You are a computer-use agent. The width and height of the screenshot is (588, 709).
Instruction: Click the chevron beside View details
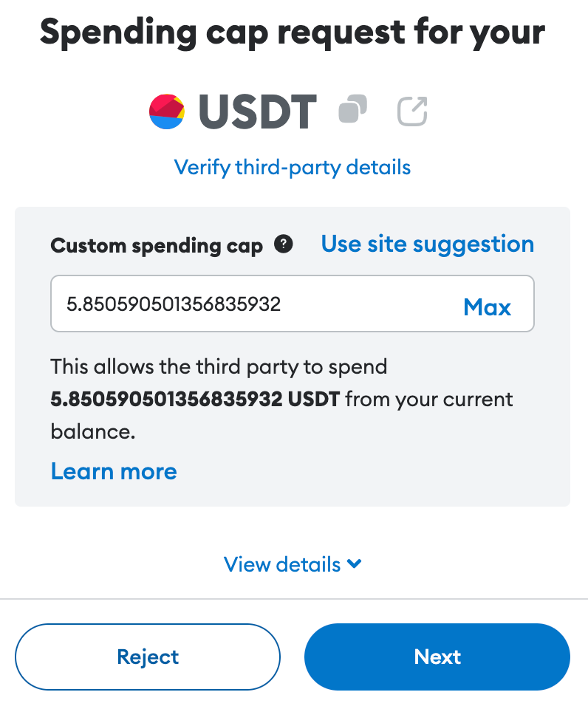355,564
